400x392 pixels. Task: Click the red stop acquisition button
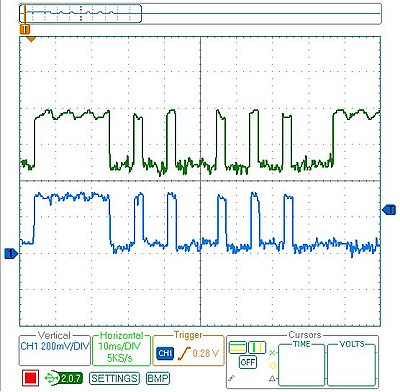point(31,378)
